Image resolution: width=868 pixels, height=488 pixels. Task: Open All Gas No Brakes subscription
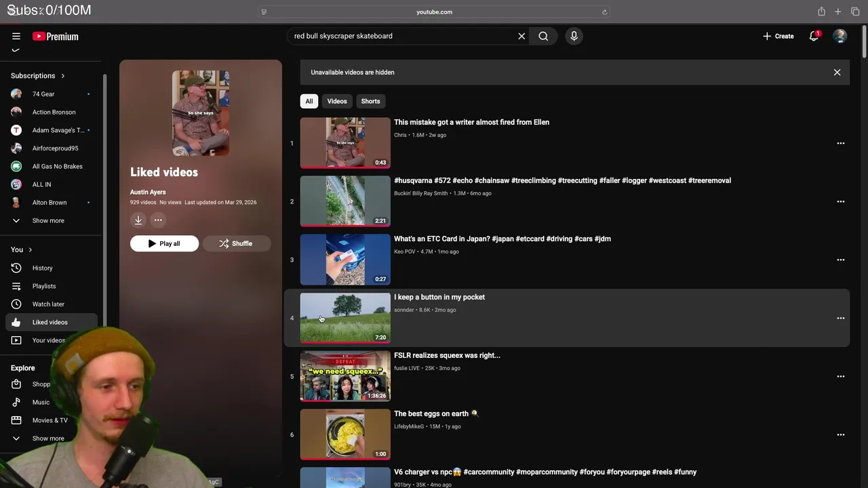[x=51, y=166]
